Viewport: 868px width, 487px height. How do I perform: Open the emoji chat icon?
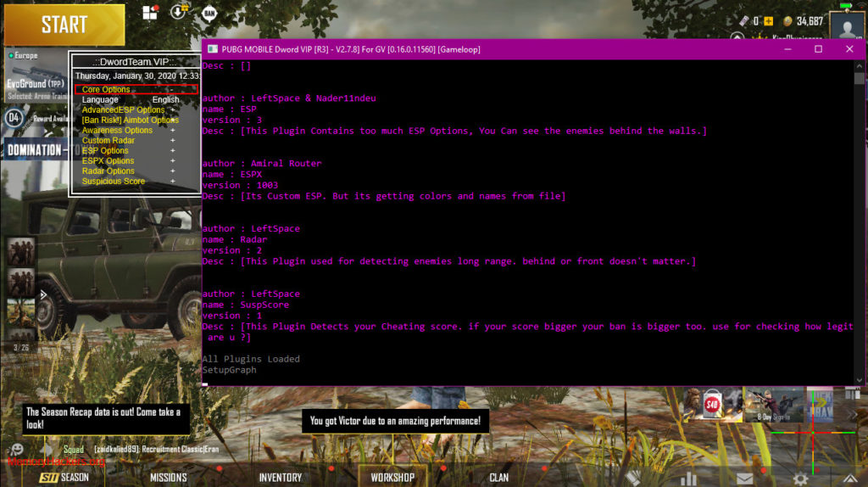(x=17, y=450)
